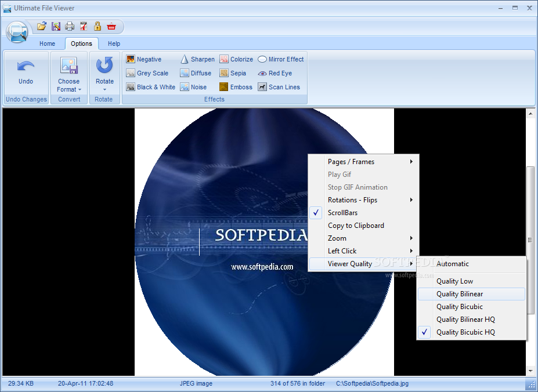Open a file with the folder icon
The height and width of the screenshot is (392, 538).
tap(42, 26)
